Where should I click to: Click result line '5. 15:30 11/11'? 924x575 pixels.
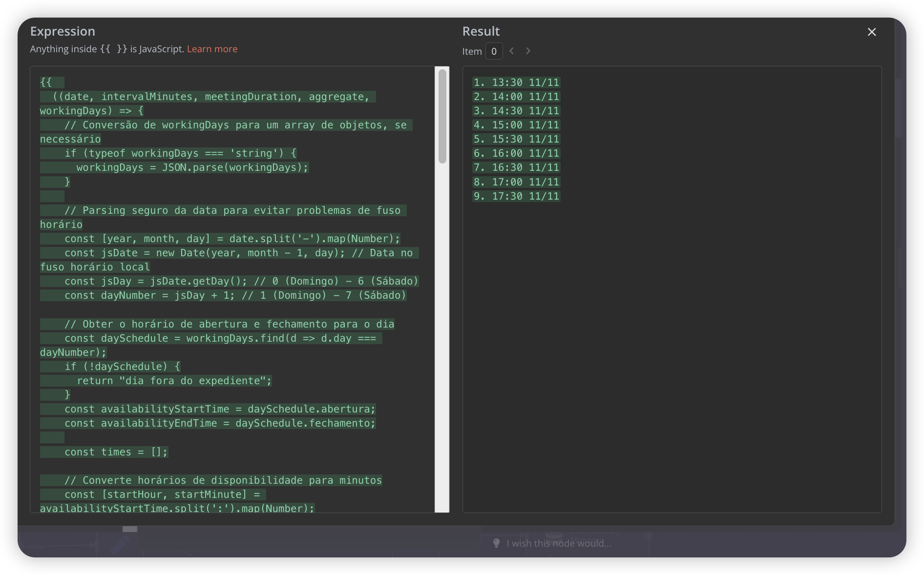(x=516, y=139)
